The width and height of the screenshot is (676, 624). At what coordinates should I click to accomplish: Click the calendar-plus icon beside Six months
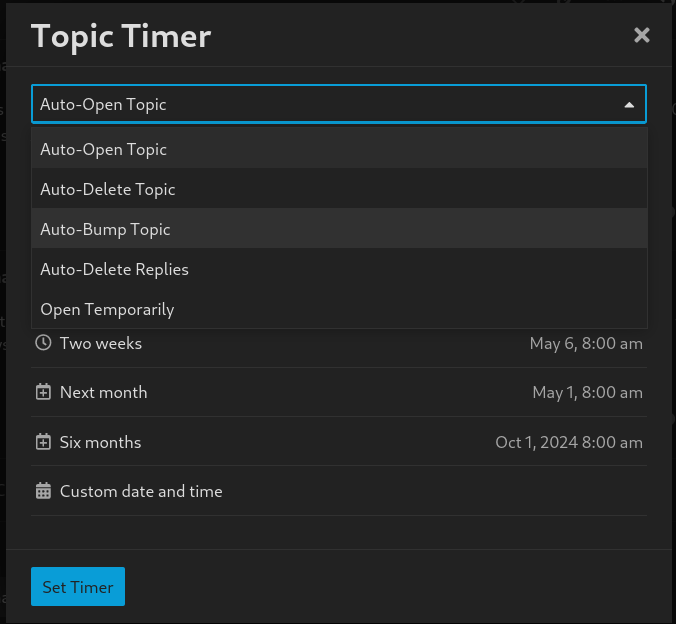(x=43, y=442)
